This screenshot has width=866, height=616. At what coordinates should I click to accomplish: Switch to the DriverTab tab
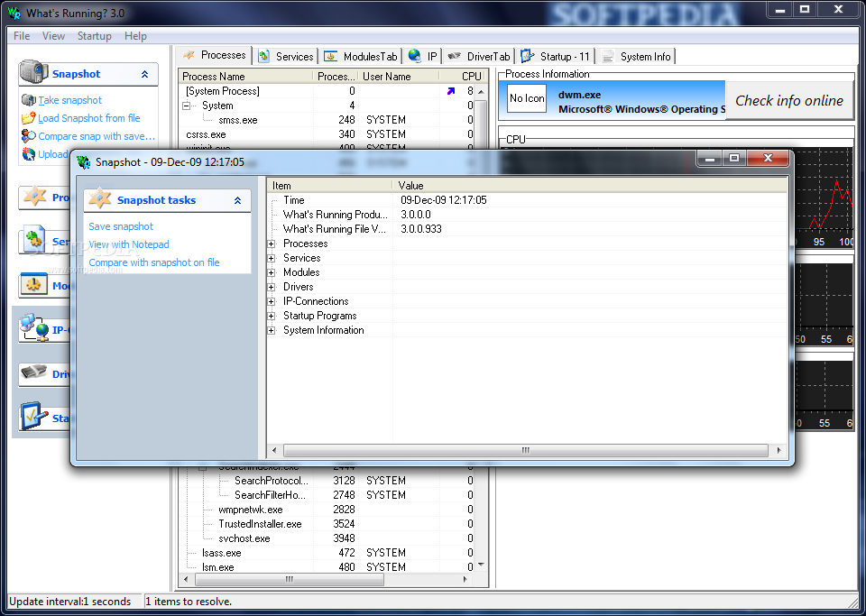(479, 56)
